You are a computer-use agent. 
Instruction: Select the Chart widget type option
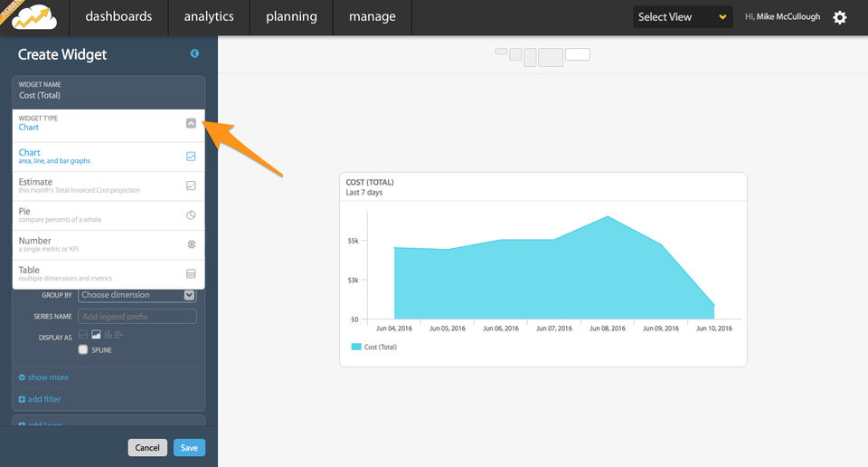click(108, 157)
